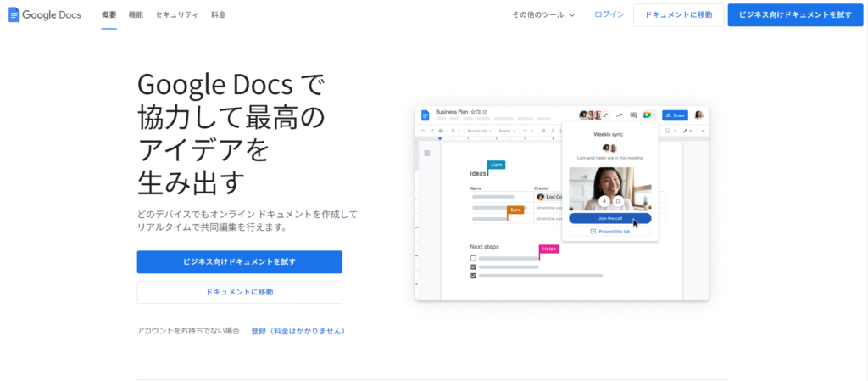
Task: Click the collaborator avatars group beside Meet icon
Action: [594, 115]
